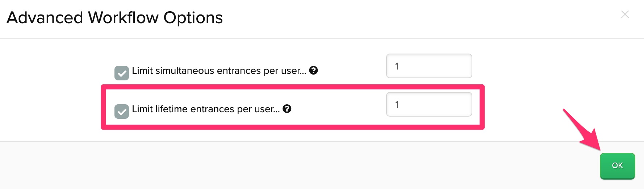
Task: Click the value 1 in simultaneous limit box
Action: coord(397,66)
